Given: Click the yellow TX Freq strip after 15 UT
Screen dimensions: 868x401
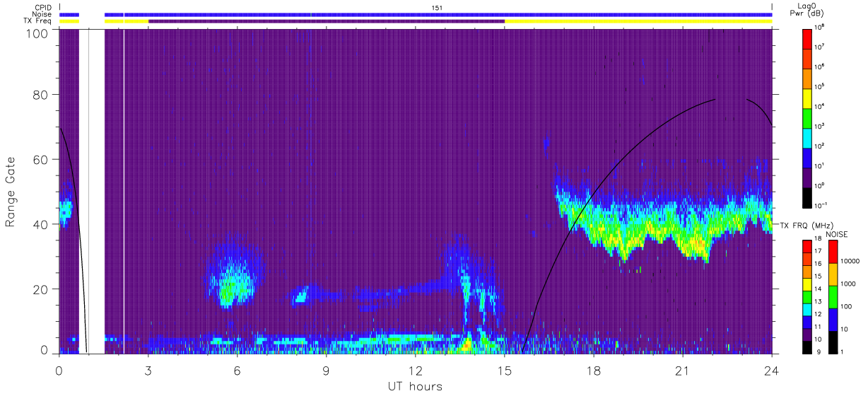Looking at the screenshot, I should point(638,21).
